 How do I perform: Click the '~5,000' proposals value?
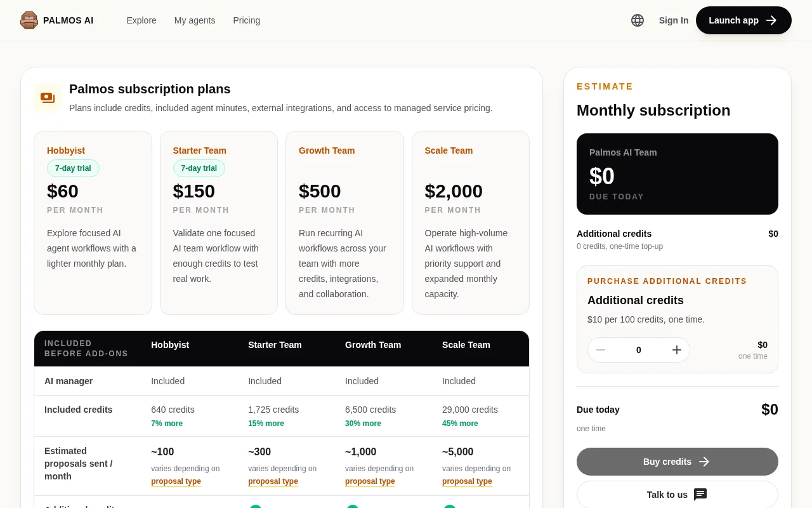(458, 452)
